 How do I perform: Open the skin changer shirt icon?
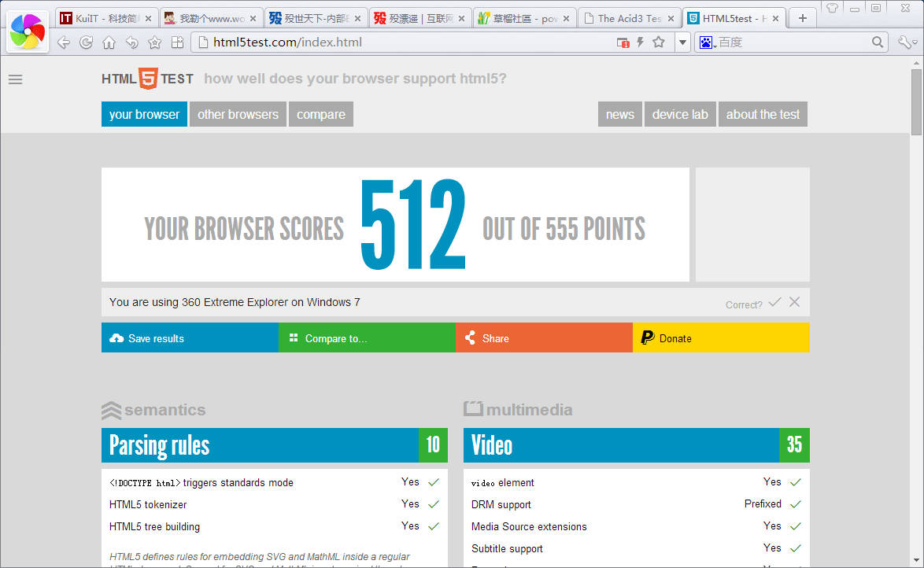coord(832,8)
